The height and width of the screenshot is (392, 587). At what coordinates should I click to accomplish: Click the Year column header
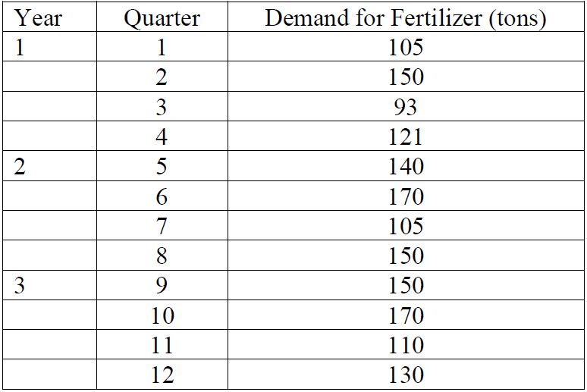[x=39, y=17]
